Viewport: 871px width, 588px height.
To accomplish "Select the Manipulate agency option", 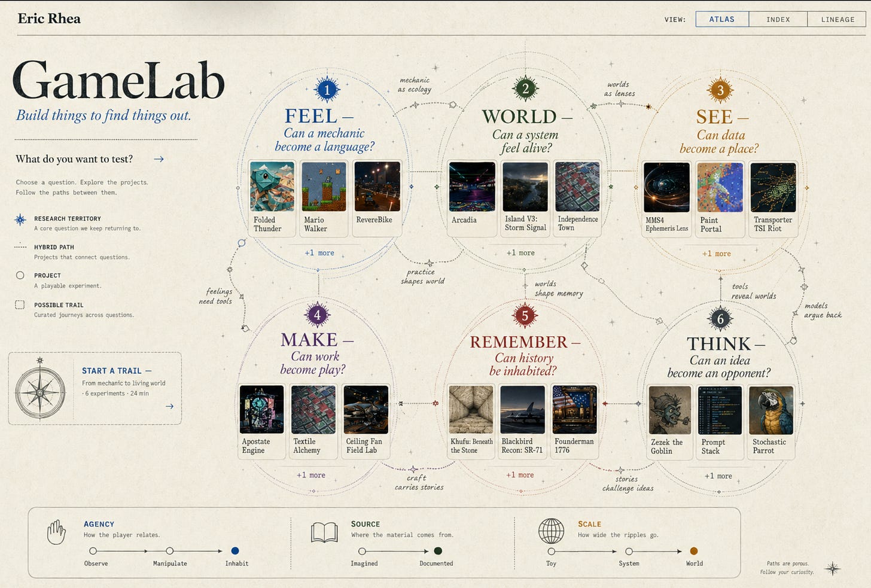I will coord(170,551).
